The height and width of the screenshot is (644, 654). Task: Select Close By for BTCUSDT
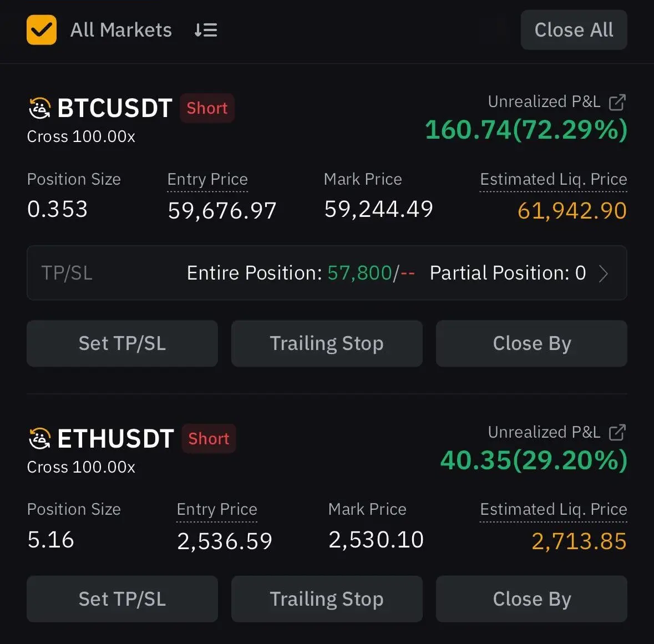click(531, 343)
